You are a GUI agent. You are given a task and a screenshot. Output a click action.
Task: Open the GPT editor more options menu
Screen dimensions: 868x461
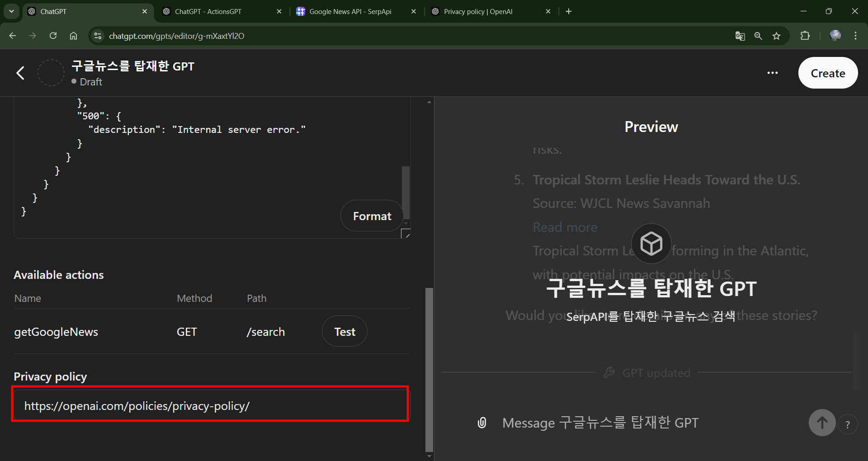[x=773, y=73]
